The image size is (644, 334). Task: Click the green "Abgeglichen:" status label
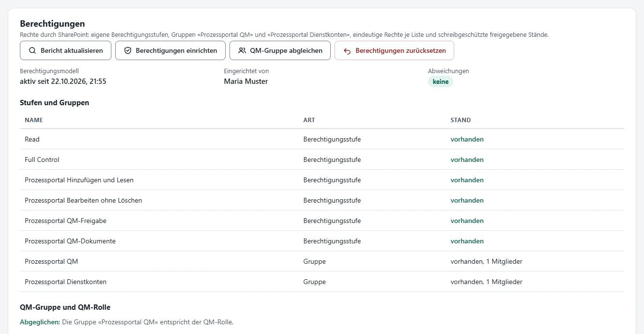tap(40, 322)
